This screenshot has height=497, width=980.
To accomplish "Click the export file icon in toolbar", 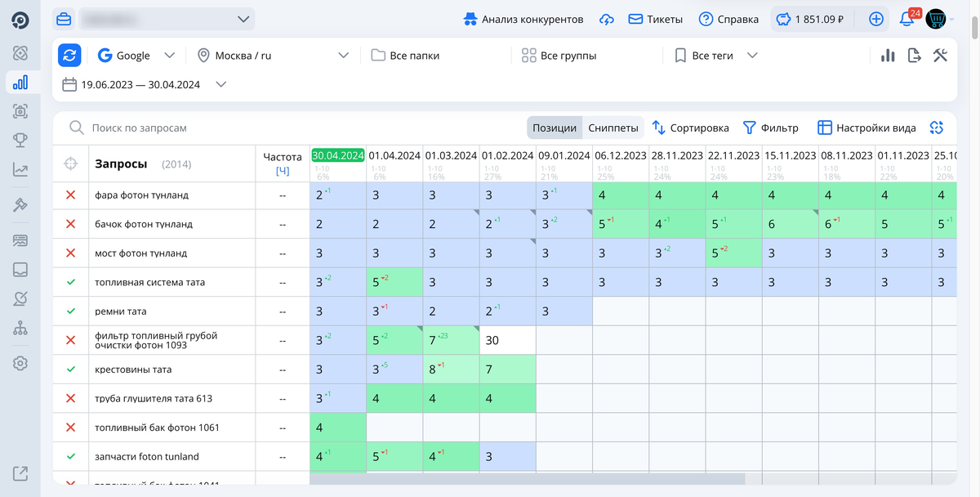I will pyautogui.click(x=915, y=56).
